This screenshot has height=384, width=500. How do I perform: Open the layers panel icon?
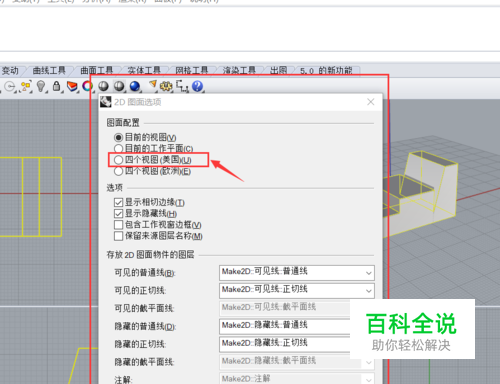72,86
